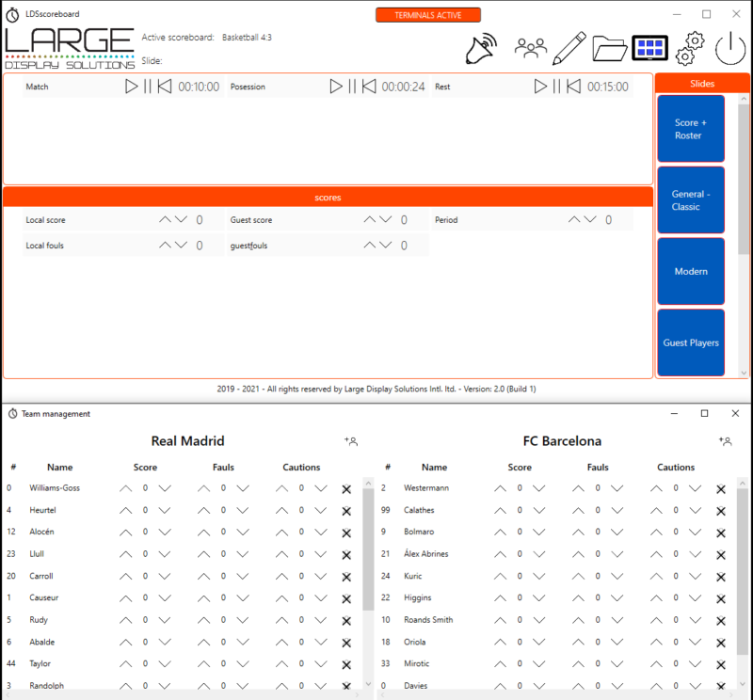Open the settings gears icon
This screenshot has height=700, width=753.
(x=690, y=47)
